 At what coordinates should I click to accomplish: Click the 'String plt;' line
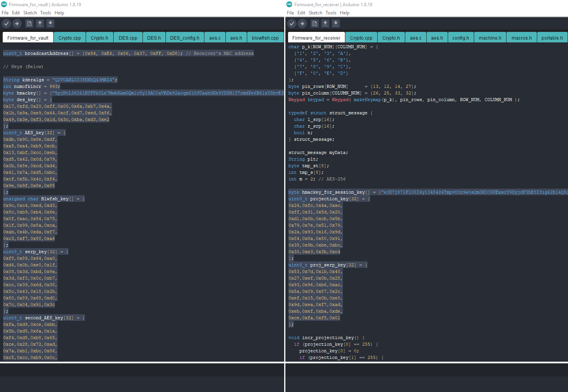303,159
